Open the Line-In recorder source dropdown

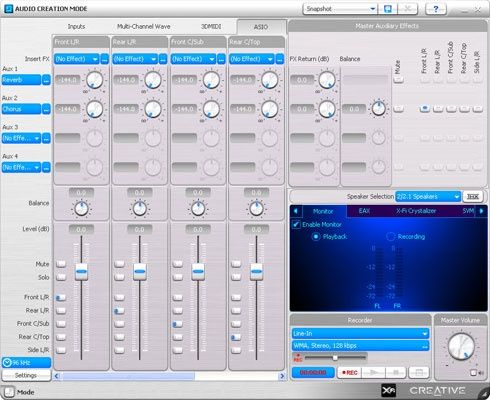[360, 333]
